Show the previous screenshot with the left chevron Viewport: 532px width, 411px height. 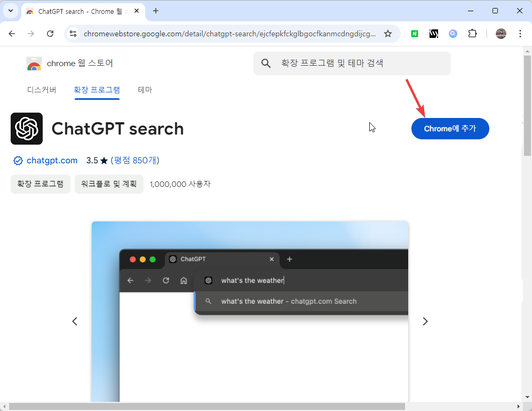coord(75,321)
